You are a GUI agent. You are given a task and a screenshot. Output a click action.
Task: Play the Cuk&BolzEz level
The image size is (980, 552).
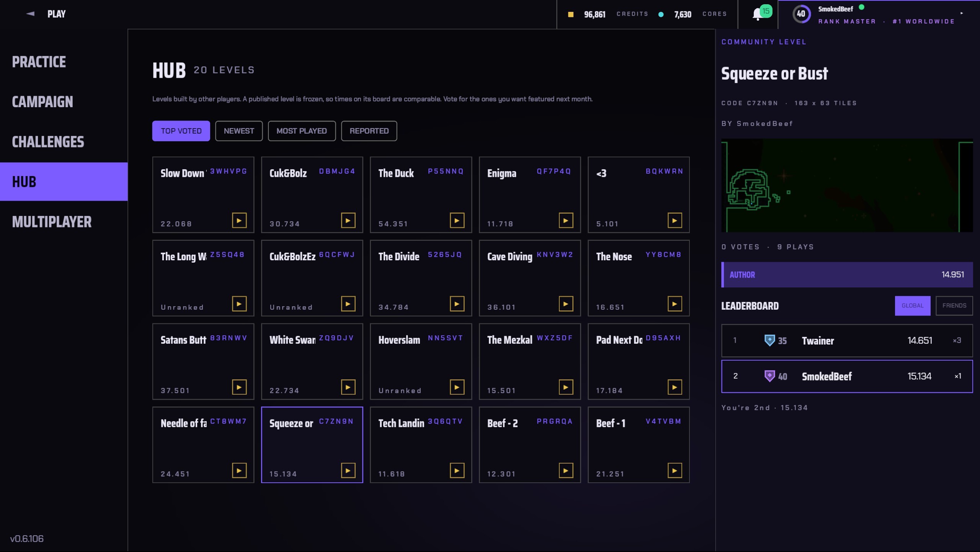[x=348, y=304]
